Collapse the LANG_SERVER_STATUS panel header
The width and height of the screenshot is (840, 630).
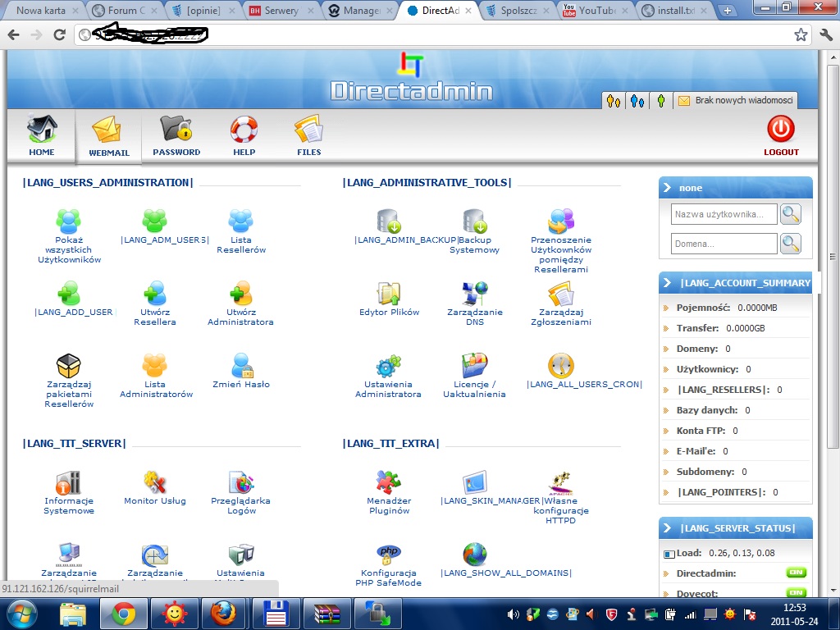[x=736, y=528]
